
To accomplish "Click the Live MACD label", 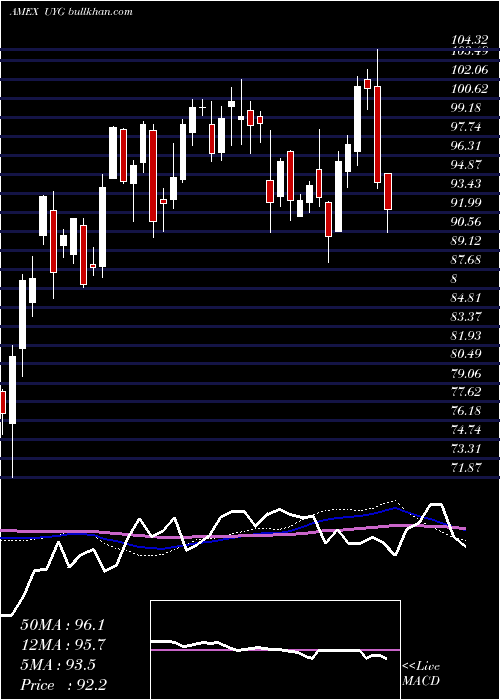I will 421,674.
